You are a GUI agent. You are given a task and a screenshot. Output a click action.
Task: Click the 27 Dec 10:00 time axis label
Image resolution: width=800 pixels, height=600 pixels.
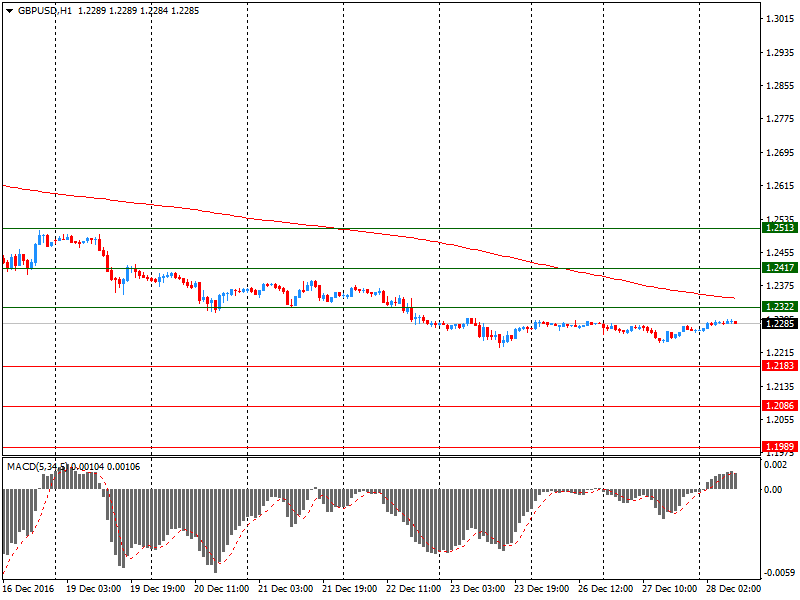(669, 589)
